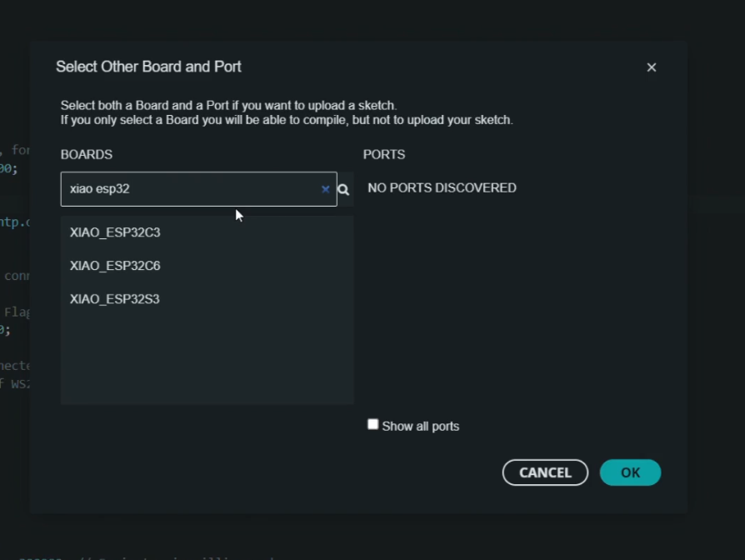This screenshot has height=560, width=745.
Task: Confirm selection with the OK button
Action: tap(630, 472)
